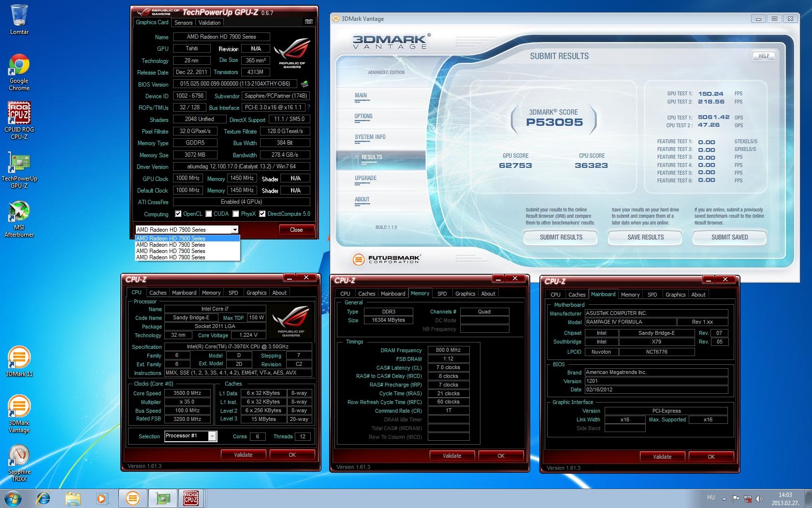Screen dimensions: 812x508
Task: Show hidden system tray icons
Action: 724,498
